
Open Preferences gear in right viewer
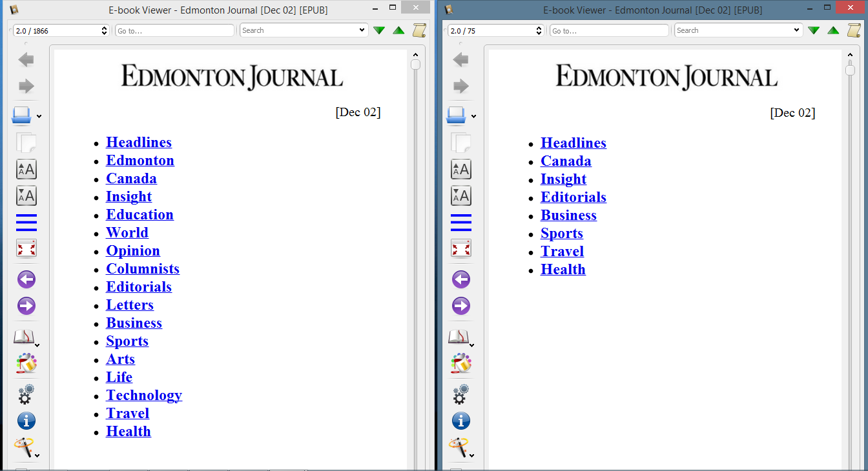(x=461, y=394)
